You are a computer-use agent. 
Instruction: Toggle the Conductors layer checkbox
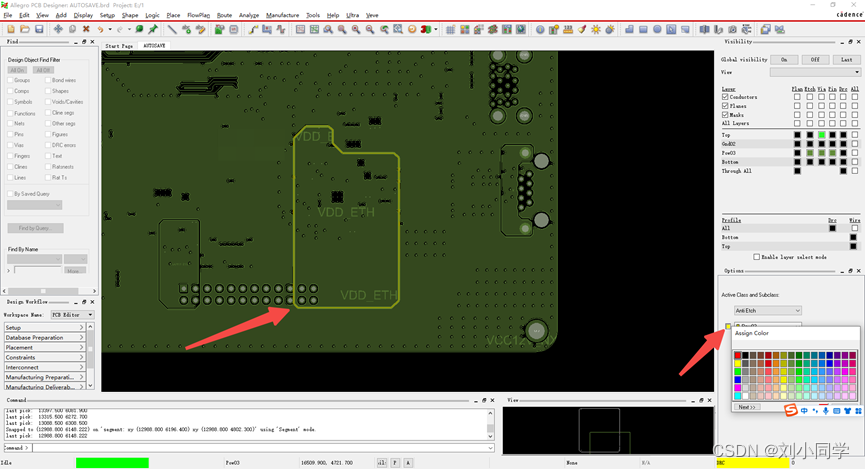coord(726,97)
